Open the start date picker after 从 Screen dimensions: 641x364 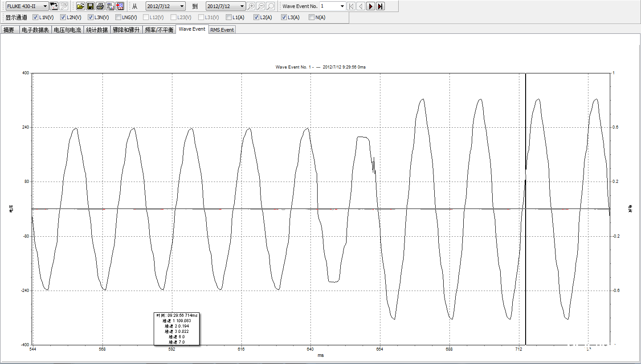(x=166, y=6)
